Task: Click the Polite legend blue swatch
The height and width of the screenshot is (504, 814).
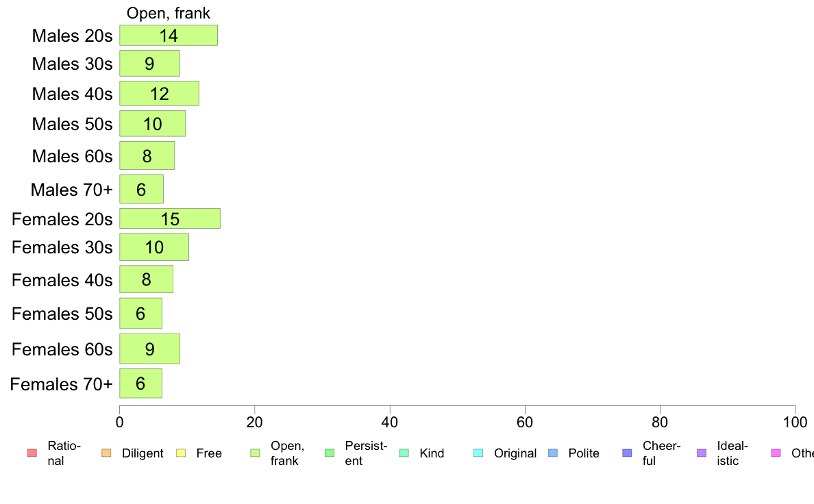Action: click(553, 453)
